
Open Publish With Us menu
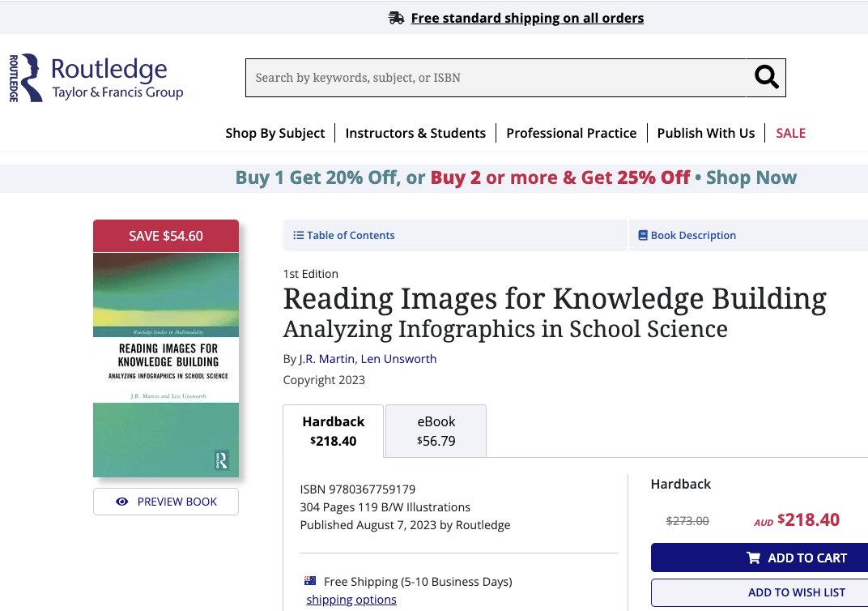(x=706, y=133)
